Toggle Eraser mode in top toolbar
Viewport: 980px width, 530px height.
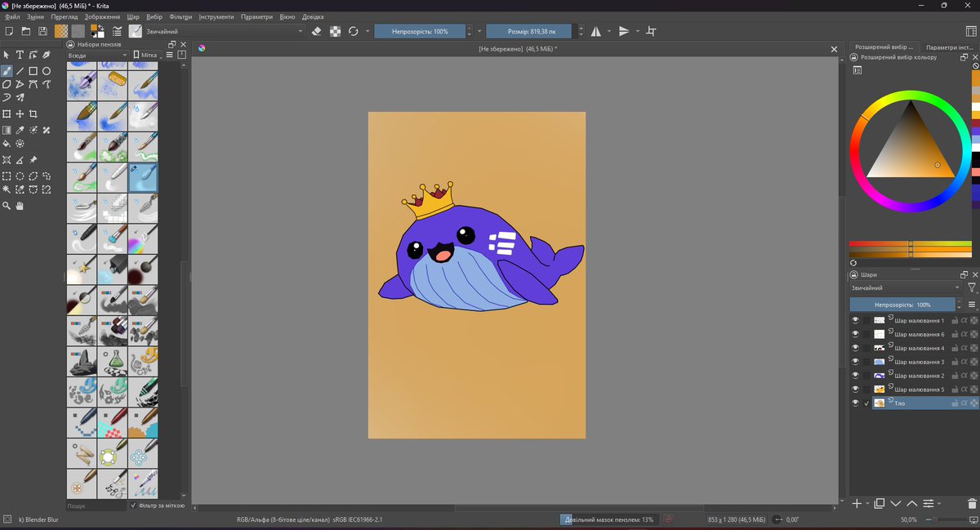[317, 31]
